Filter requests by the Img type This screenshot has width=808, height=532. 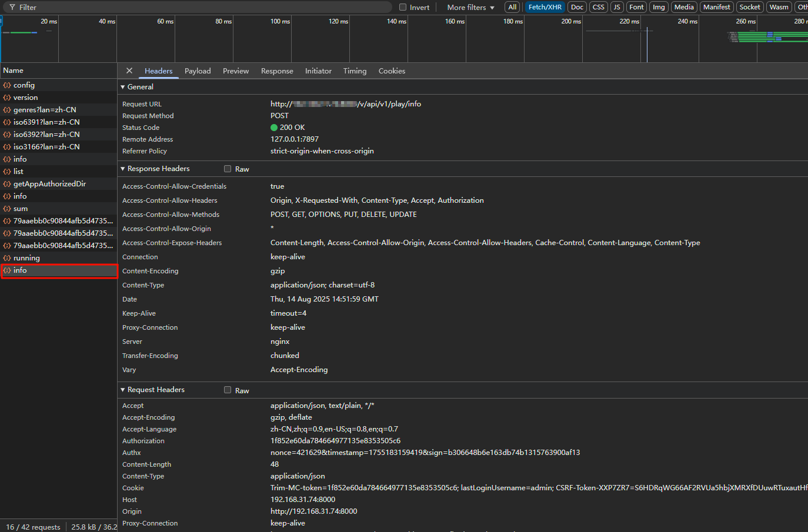coord(659,7)
